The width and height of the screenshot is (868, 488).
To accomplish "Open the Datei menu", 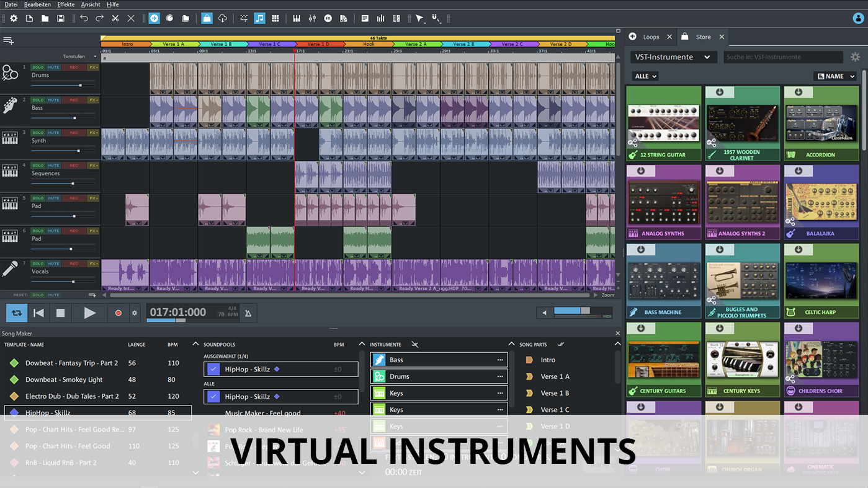I will click(x=11, y=4).
